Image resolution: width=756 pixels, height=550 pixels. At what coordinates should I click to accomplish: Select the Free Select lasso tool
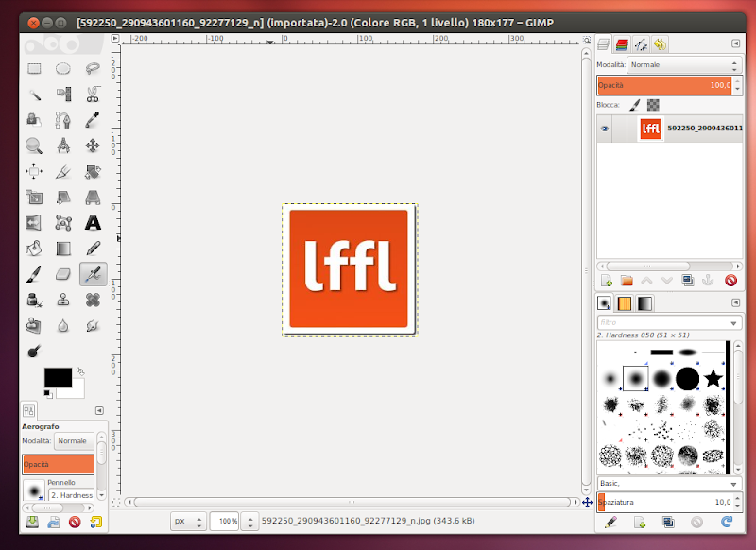point(93,68)
